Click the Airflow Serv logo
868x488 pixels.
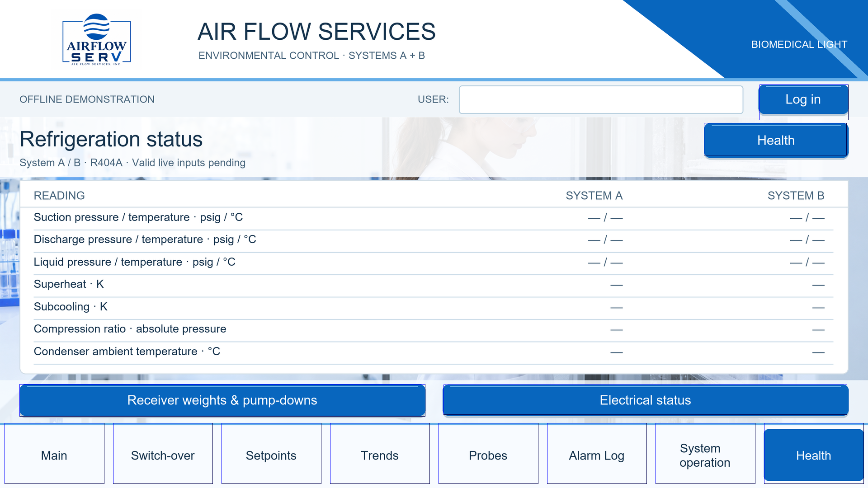point(96,40)
